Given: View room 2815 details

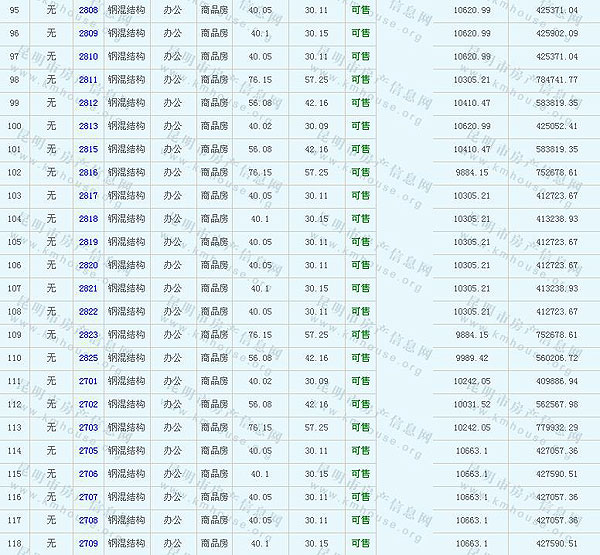Looking at the screenshot, I should pos(88,149).
